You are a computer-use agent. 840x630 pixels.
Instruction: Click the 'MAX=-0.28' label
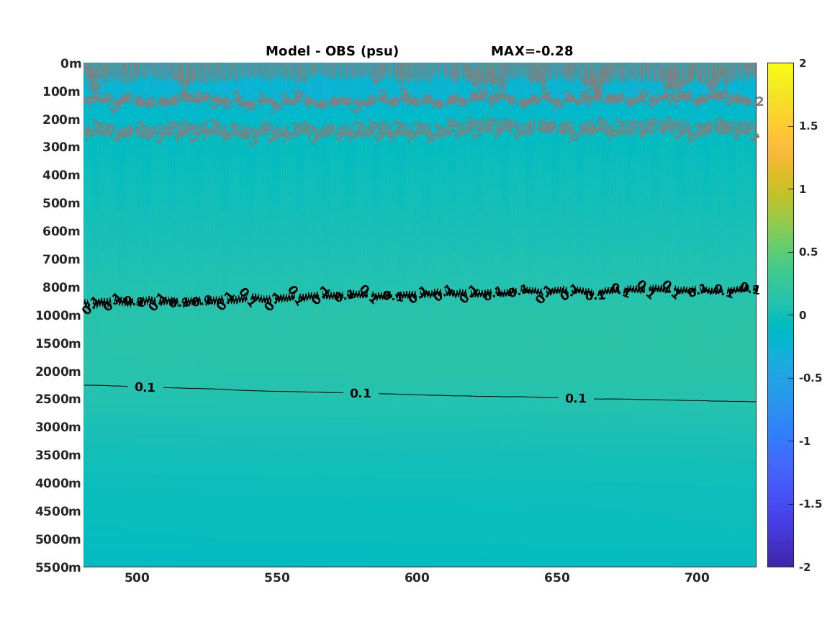click(x=532, y=51)
